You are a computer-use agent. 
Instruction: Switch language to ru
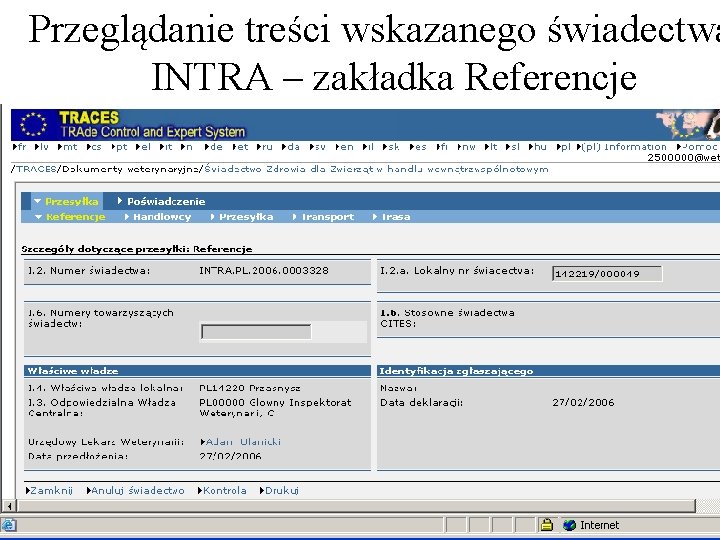click(264, 147)
